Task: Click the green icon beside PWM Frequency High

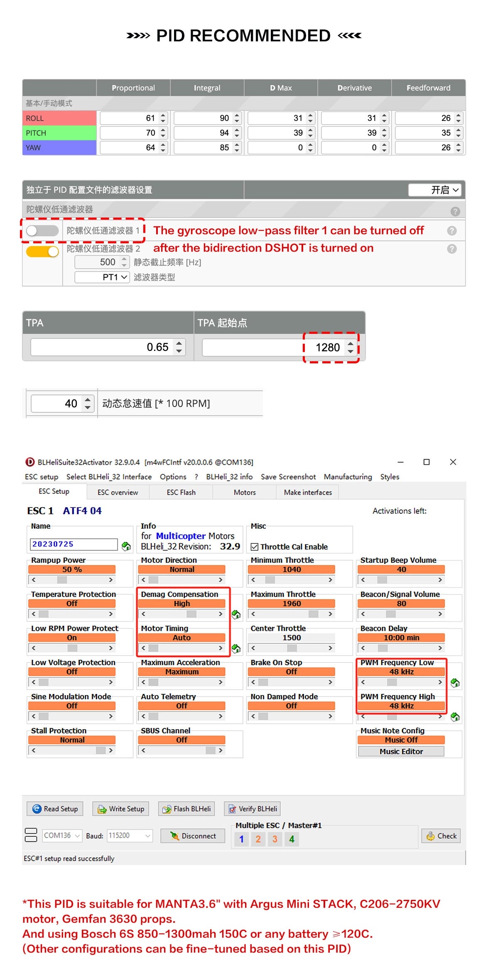Action: (x=455, y=716)
